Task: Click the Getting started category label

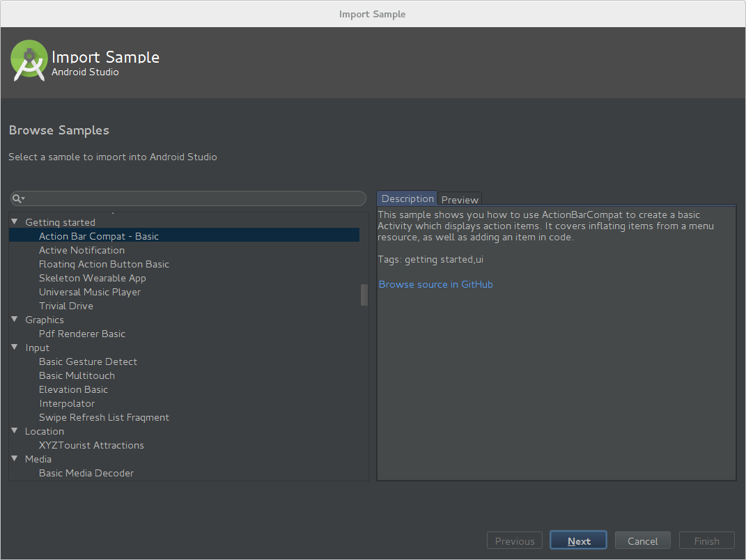Action: pyautogui.click(x=61, y=222)
